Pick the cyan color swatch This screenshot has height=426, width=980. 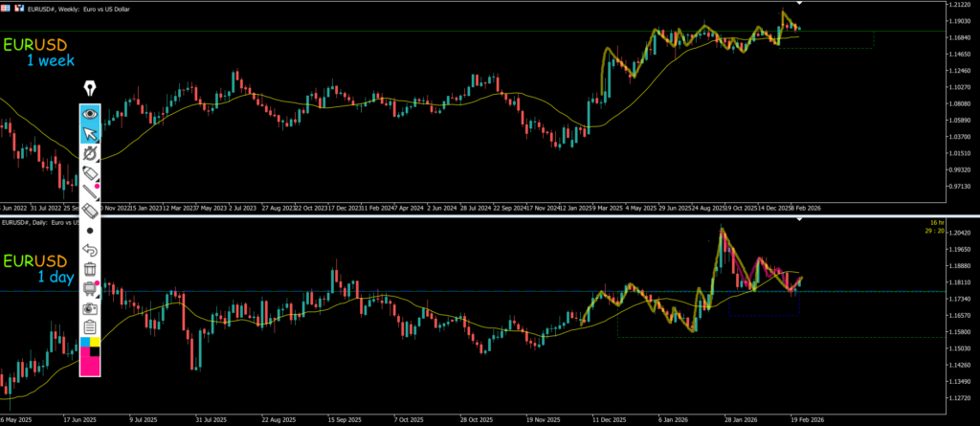84,342
